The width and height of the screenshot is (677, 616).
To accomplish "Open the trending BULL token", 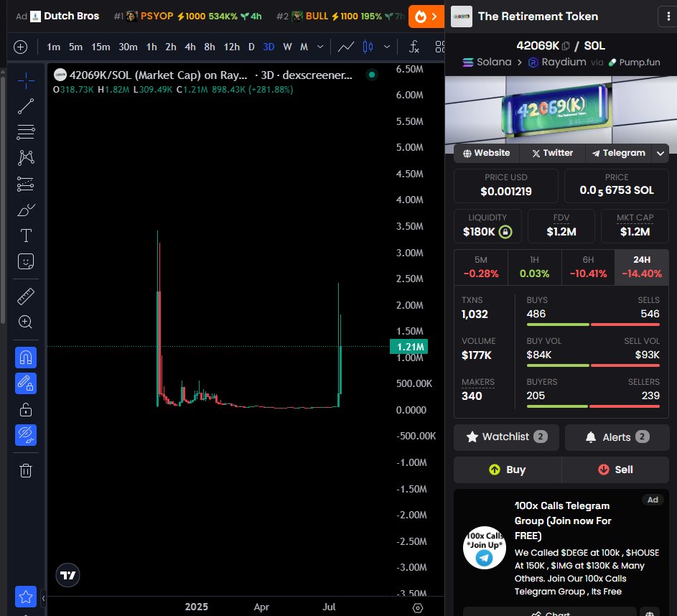I will [341, 17].
